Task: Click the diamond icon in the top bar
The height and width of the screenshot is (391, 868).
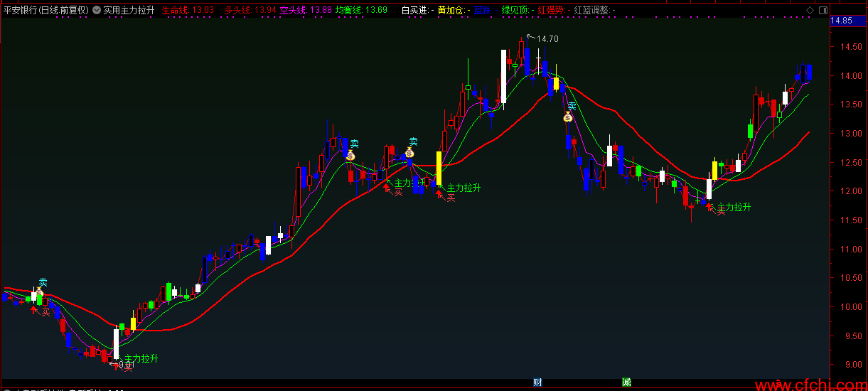Action: [x=810, y=10]
